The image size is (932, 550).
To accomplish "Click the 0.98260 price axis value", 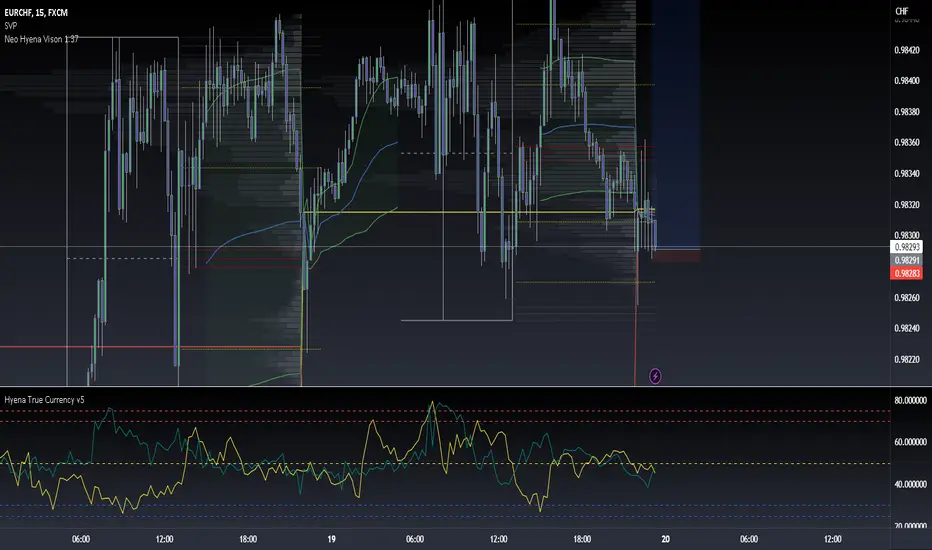I will pyautogui.click(x=906, y=297).
